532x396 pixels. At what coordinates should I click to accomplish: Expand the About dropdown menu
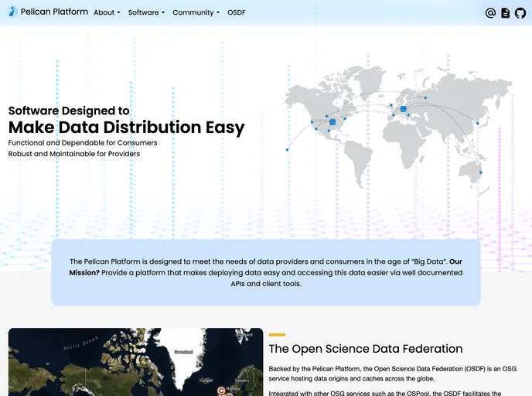tap(107, 12)
